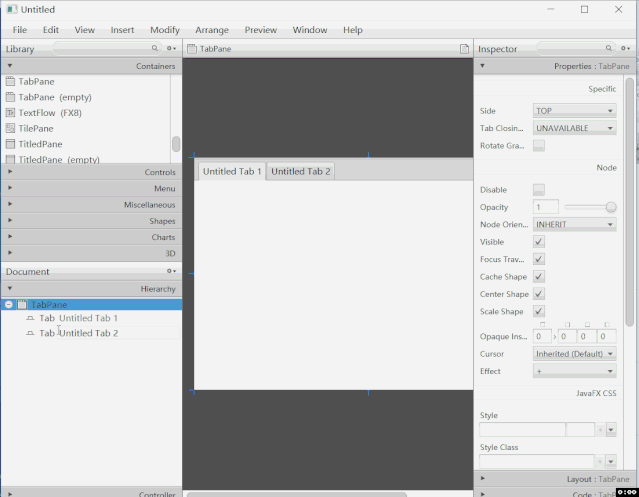The width and height of the screenshot is (639, 497).
Task: Select Untitled Tab 1 in canvas
Action: tap(232, 172)
